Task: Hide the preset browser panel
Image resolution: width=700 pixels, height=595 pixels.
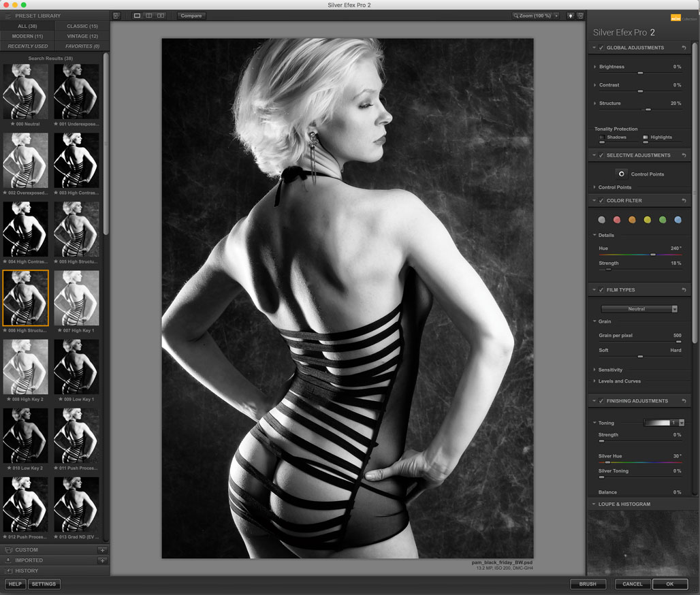Action: coord(116,16)
